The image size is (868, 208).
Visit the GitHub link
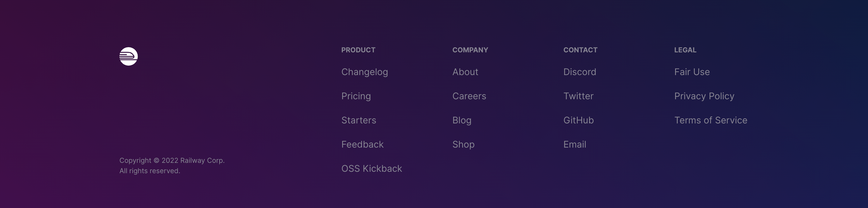click(x=578, y=120)
